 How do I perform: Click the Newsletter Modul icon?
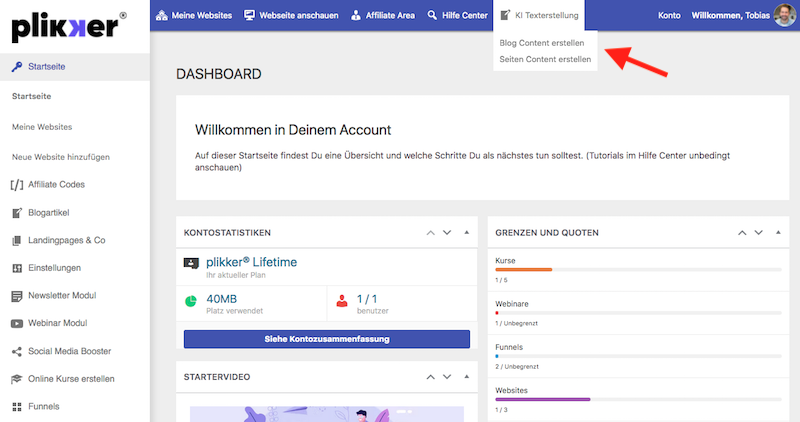17,296
